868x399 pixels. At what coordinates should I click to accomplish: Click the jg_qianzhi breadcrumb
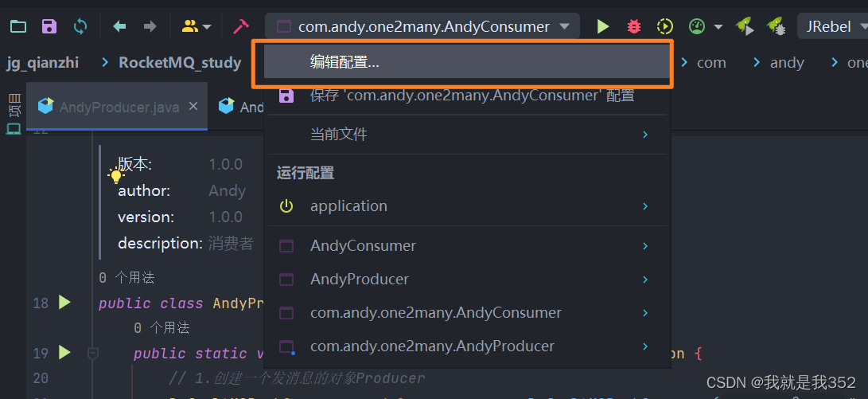(x=43, y=63)
